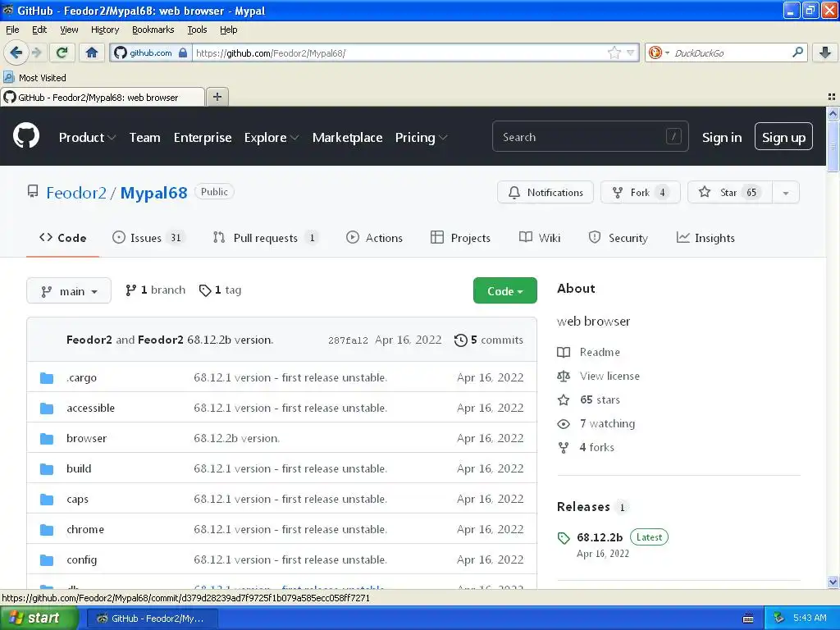
Task: Click the Windows start button
Action: (39, 619)
